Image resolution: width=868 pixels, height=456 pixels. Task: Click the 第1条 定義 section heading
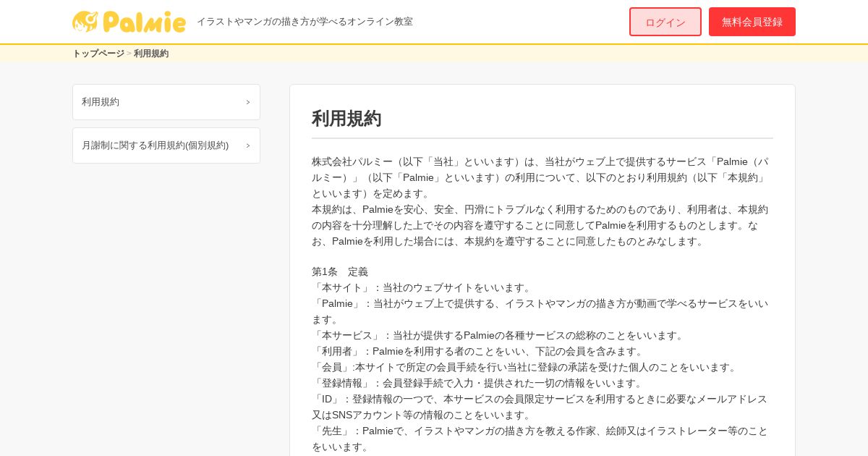(x=340, y=271)
